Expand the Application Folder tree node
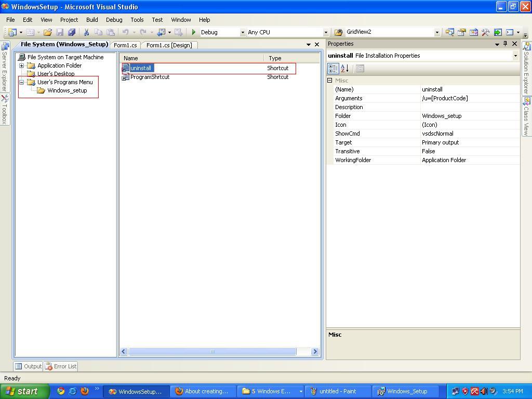 pos(21,65)
